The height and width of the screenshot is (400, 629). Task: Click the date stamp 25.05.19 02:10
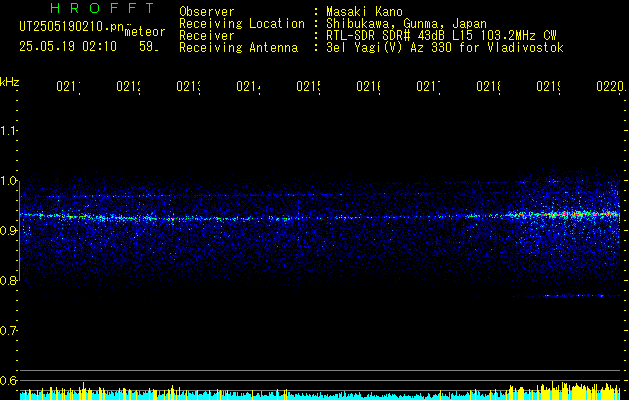(68, 47)
